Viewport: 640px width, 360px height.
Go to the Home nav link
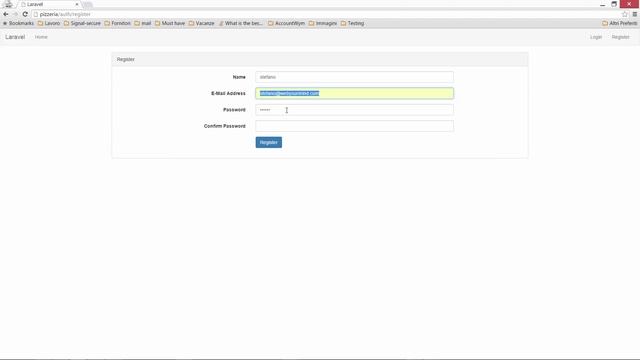41,37
